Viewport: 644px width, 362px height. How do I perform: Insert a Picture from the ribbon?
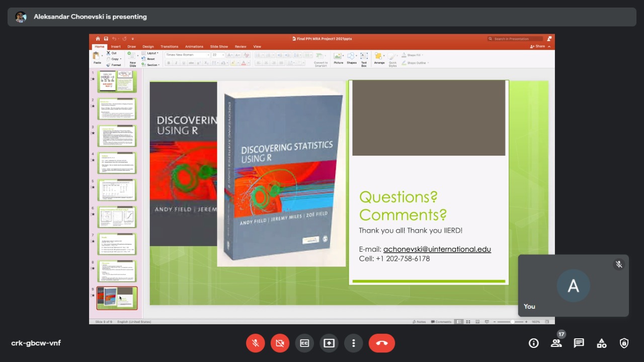tap(338, 58)
